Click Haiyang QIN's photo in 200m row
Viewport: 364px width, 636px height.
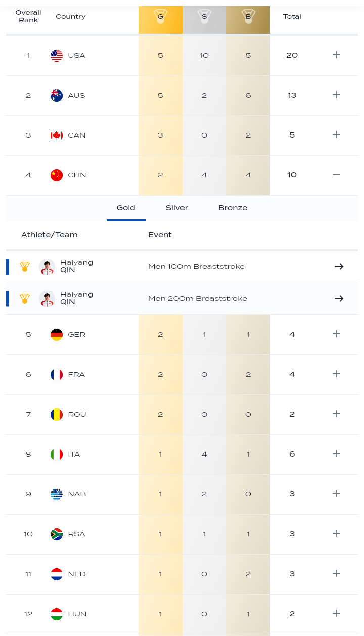click(x=47, y=298)
